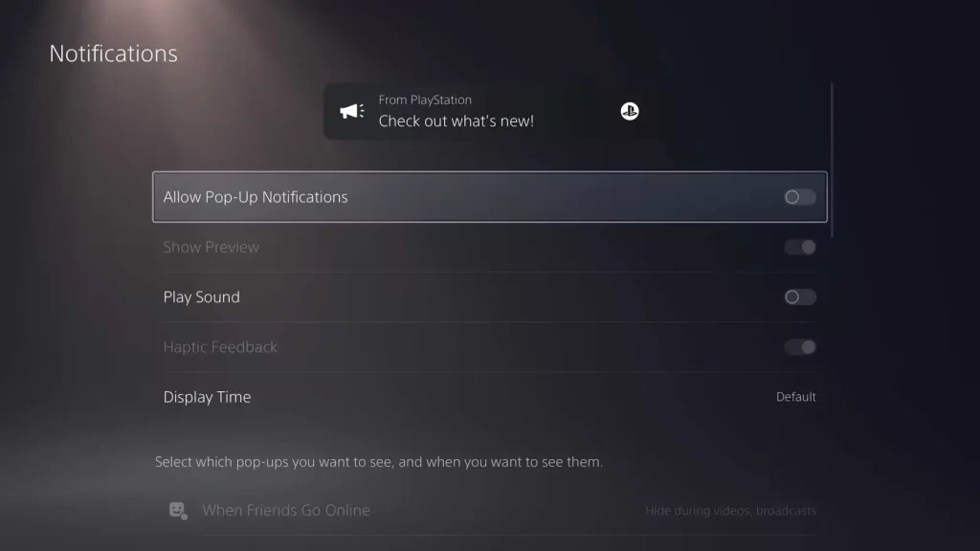
Task: Click the vertical scrollbar on the right
Action: [x=832, y=160]
